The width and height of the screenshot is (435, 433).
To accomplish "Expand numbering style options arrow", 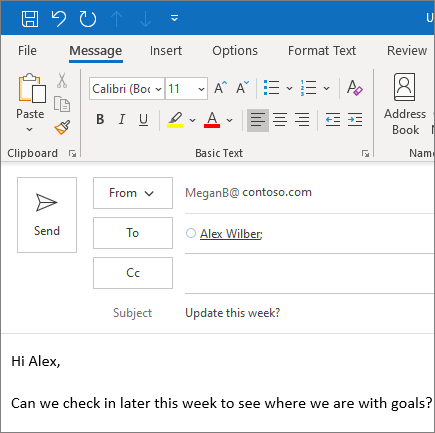I will (x=327, y=89).
